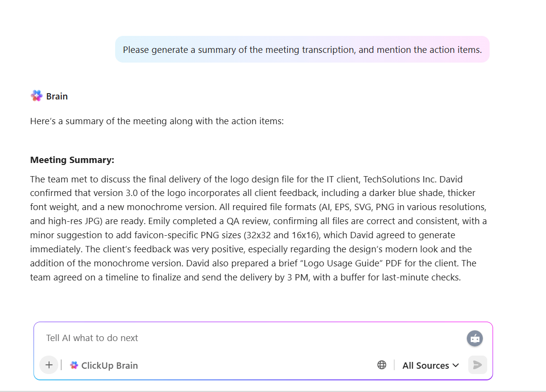Click the "3 PM" deadline text
The width and height of the screenshot is (546, 392).
pyautogui.click(x=297, y=278)
